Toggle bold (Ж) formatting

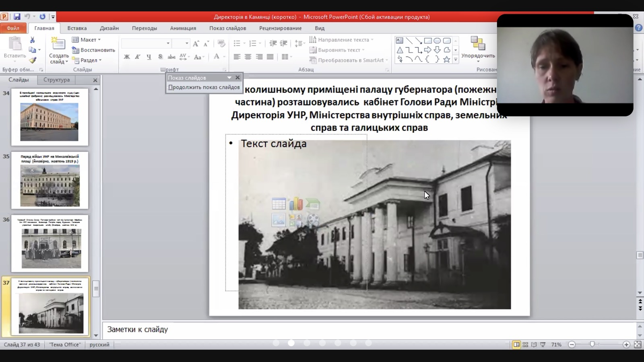click(x=127, y=57)
